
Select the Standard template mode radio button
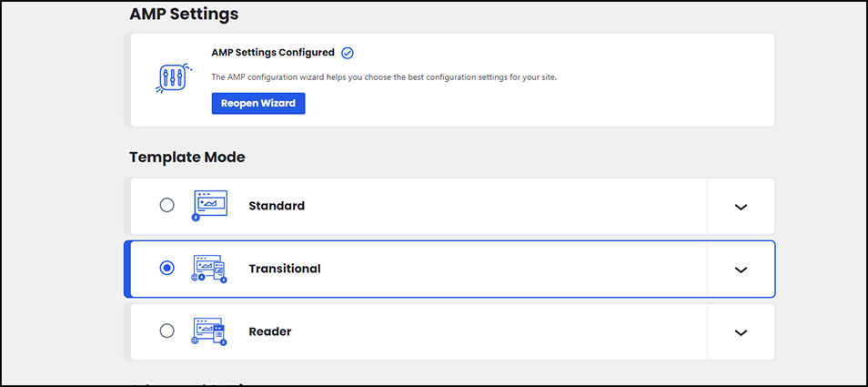167,206
